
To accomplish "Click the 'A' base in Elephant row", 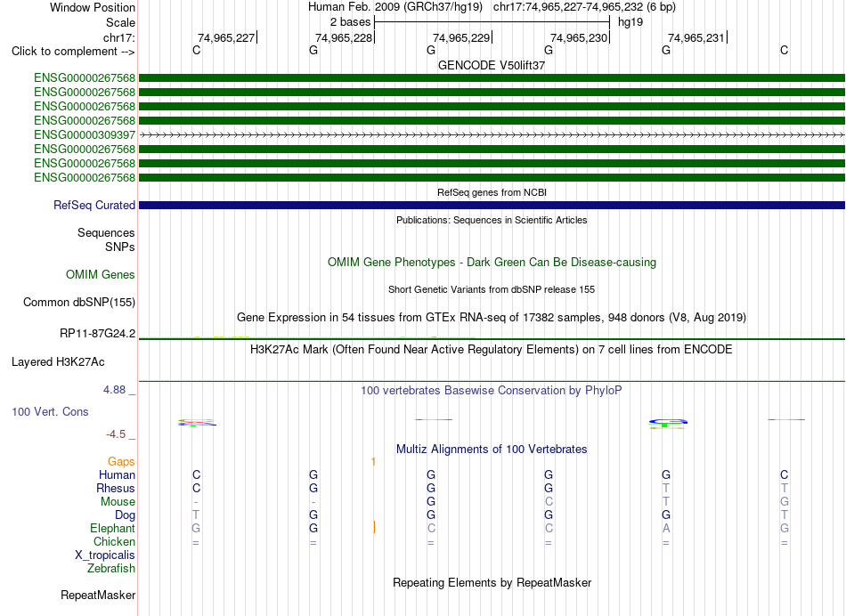I will (x=666, y=529).
